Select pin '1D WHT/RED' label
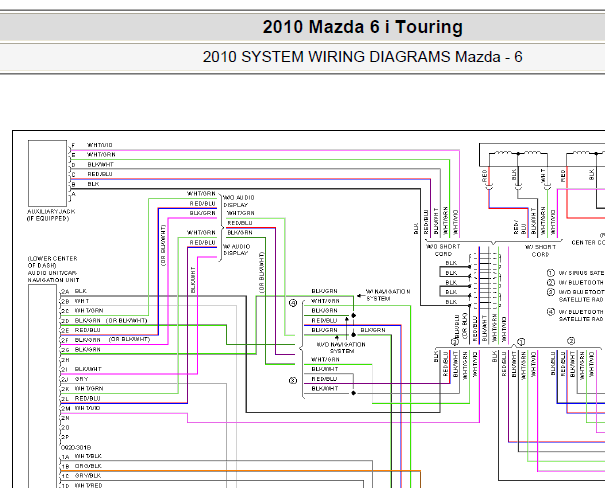This screenshot has width=605, height=488. click(82, 485)
